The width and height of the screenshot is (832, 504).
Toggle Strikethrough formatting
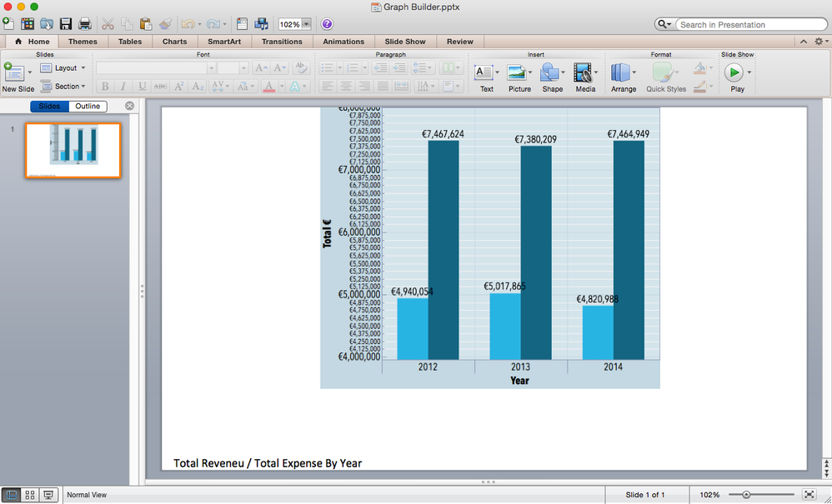(x=160, y=87)
